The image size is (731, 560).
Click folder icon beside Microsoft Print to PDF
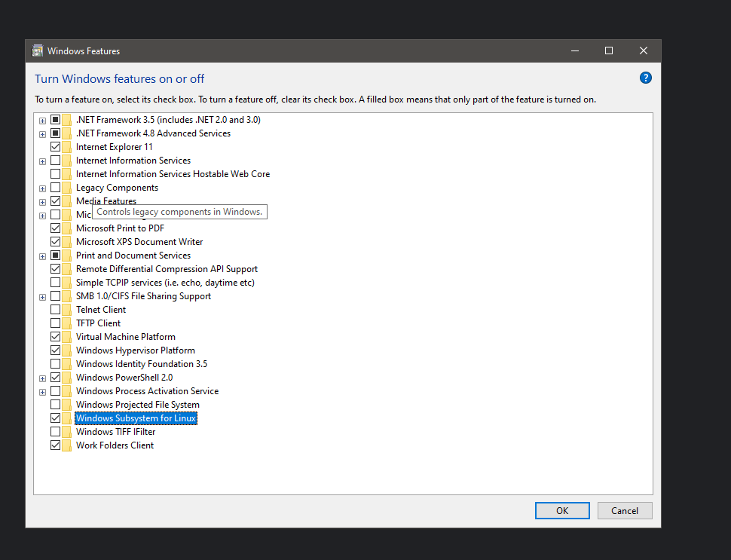(67, 228)
